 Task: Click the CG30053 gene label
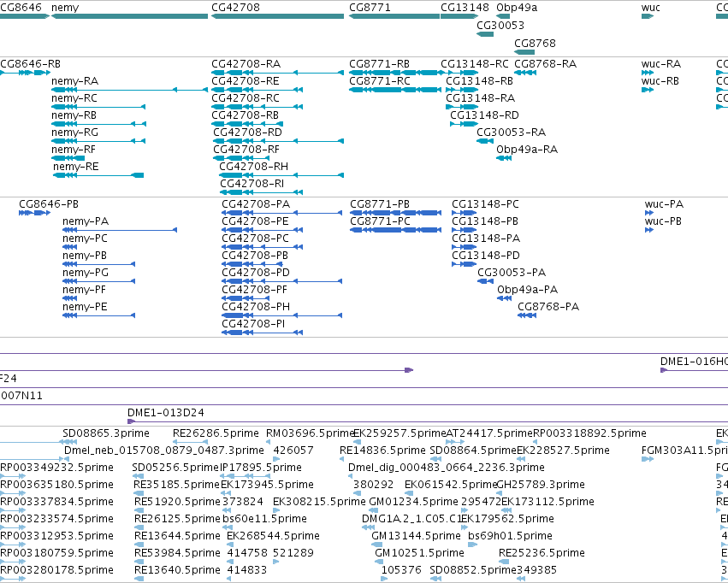pyautogui.click(x=500, y=25)
